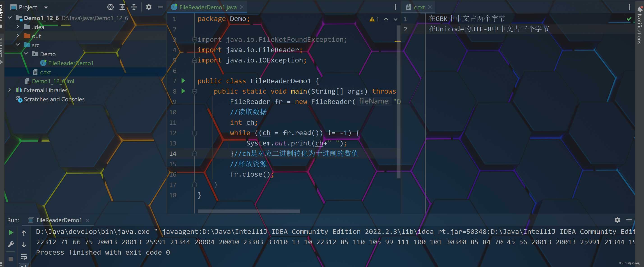644x267 pixels.
Task: Fold the while loop at line 12
Action: [x=195, y=133]
